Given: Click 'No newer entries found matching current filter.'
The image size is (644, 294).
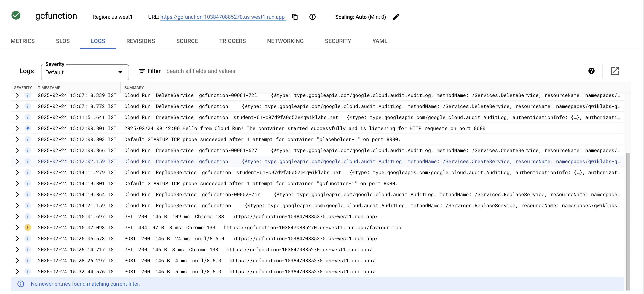Looking at the screenshot, I should pyautogui.click(x=85, y=284).
